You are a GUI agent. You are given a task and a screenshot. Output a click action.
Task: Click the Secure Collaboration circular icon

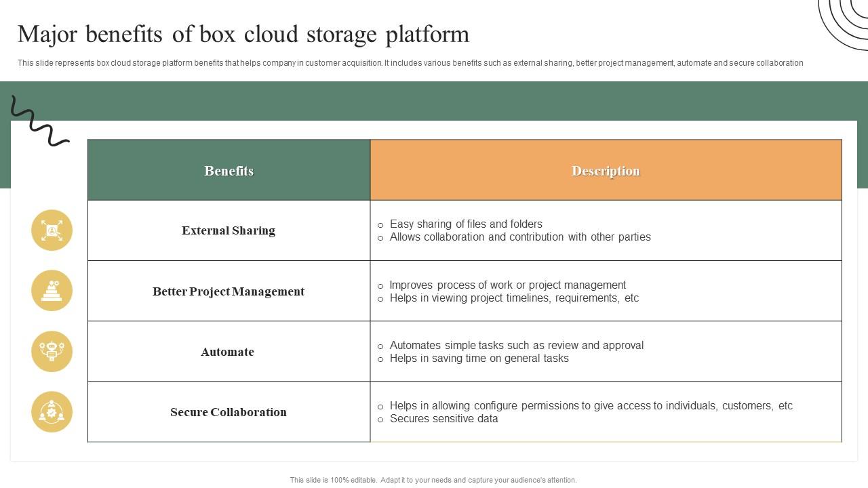coord(52,412)
